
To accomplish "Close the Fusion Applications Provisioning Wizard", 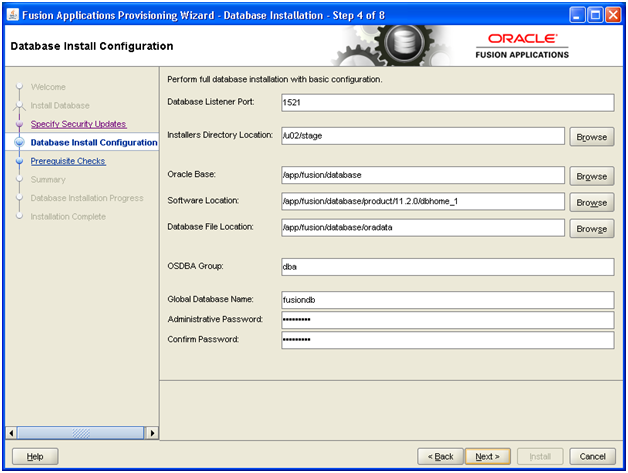I will 613,15.
